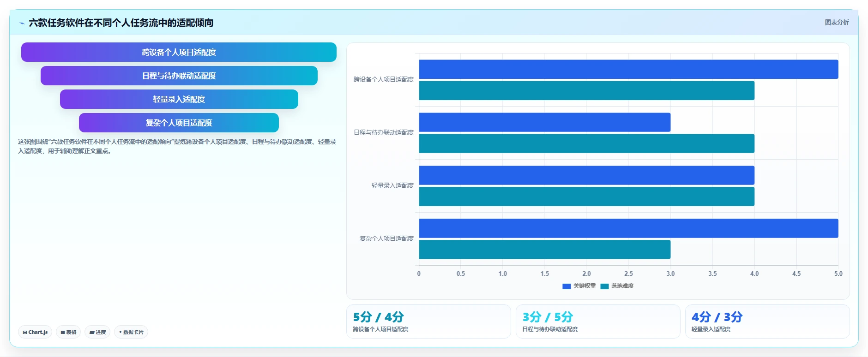The image size is (868, 357).
Task: Click the panel title 六款任务软件在不同个人任务流中的适配倾向
Action: (x=121, y=23)
